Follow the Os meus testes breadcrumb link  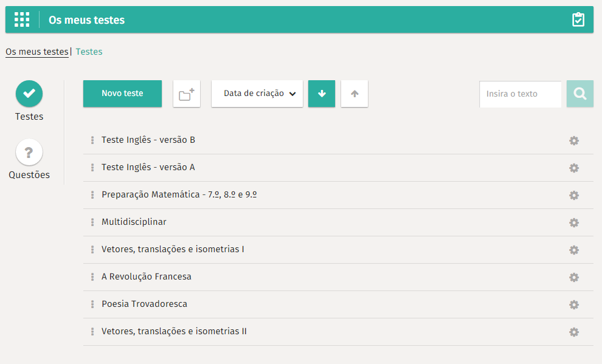pyautogui.click(x=36, y=52)
